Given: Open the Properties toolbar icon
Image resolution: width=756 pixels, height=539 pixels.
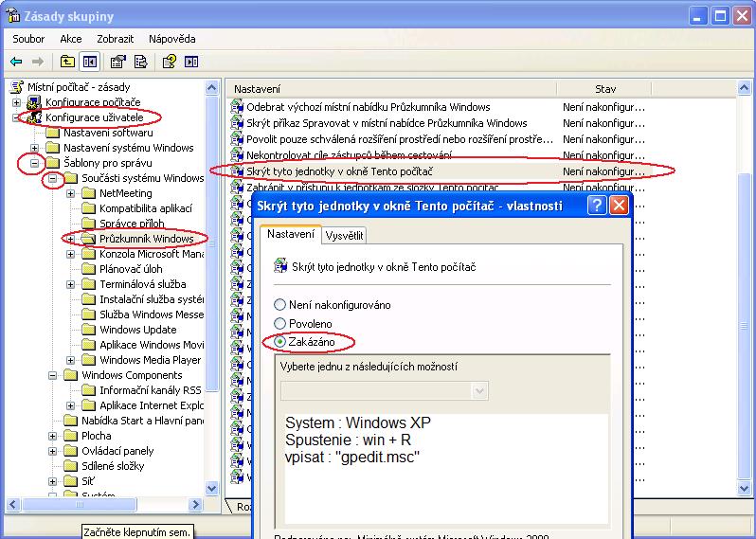Looking at the screenshot, I should (118, 62).
